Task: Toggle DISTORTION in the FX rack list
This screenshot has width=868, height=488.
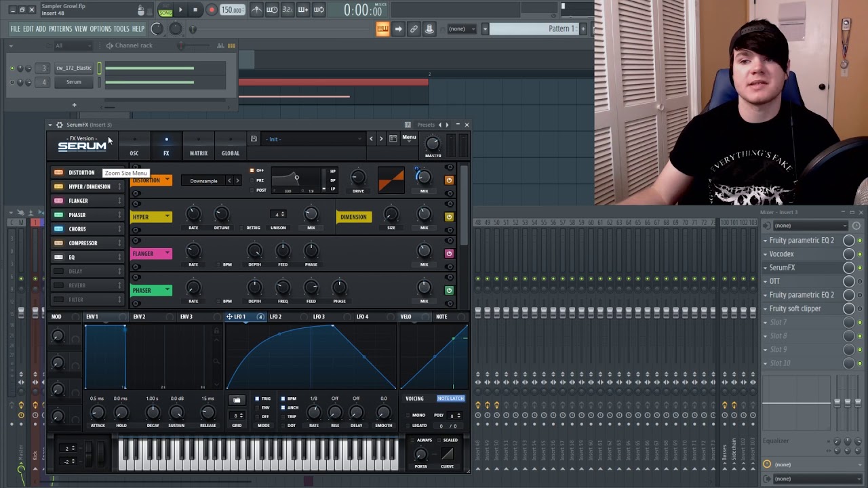Action: point(58,173)
